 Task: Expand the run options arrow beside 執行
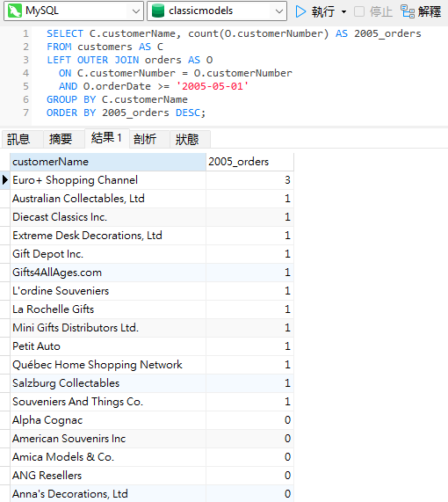click(x=344, y=11)
